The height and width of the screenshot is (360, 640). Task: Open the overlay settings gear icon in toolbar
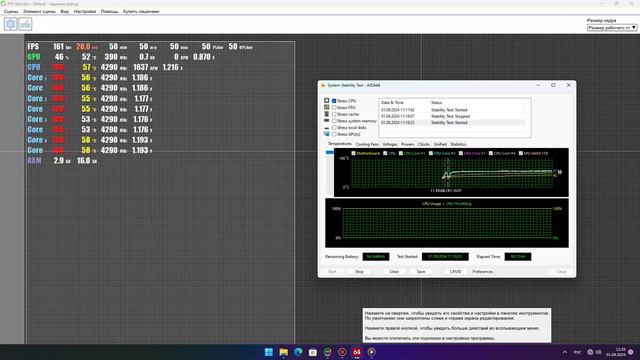tap(11, 24)
